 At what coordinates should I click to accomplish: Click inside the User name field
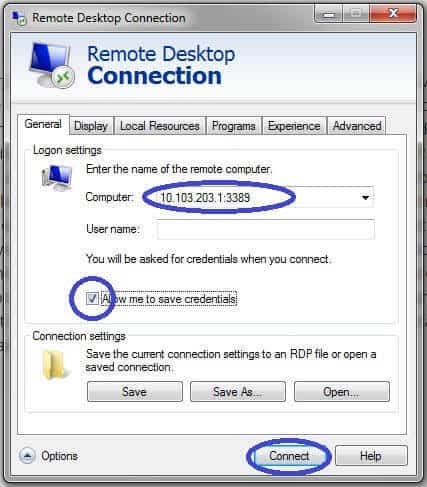(x=266, y=229)
